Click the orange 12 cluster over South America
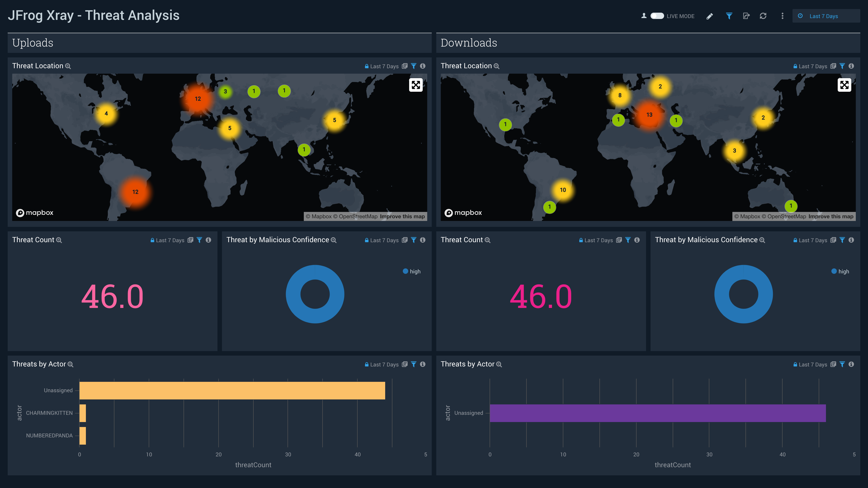The width and height of the screenshot is (868, 488). [x=135, y=192]
